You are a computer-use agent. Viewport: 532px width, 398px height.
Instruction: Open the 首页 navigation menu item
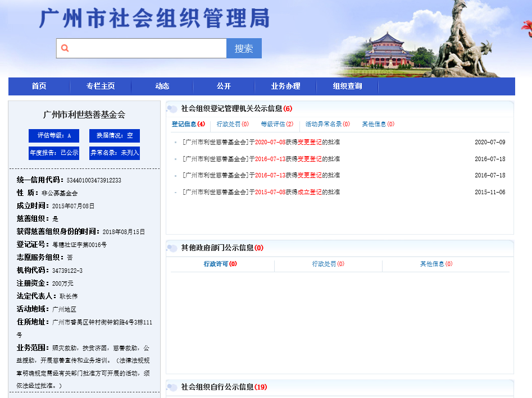(39, 86)
